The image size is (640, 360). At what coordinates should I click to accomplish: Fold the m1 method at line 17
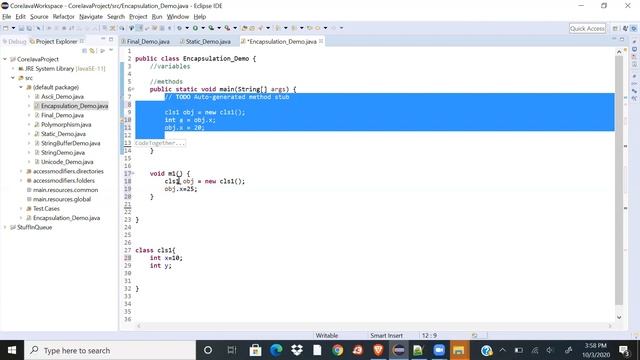coord(133,173)
